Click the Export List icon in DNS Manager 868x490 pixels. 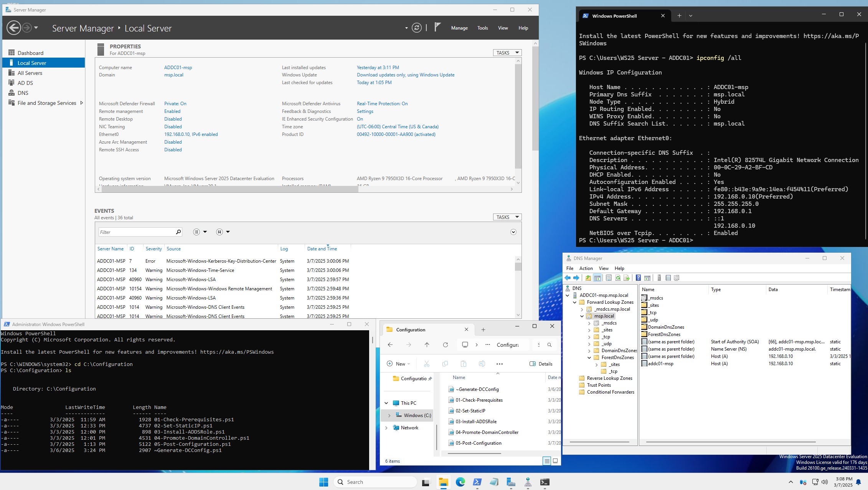626,278
